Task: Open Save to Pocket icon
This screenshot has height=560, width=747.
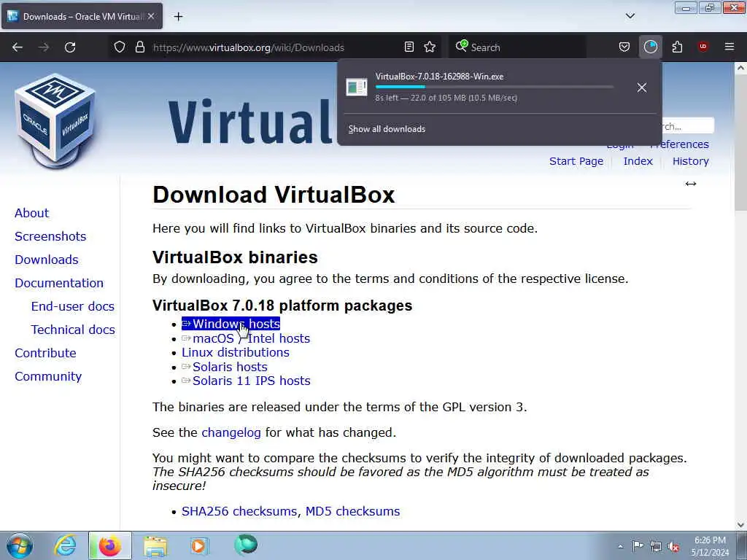Action: (624, 47)
